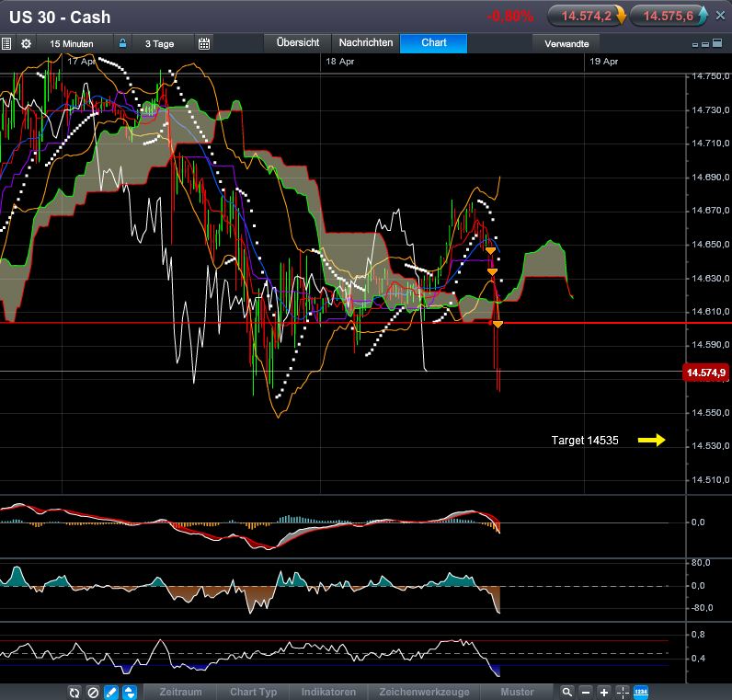This screenshot has width=732, height=700.
Task: Click the minus zoom-out button
Action: tap(586, 692)
